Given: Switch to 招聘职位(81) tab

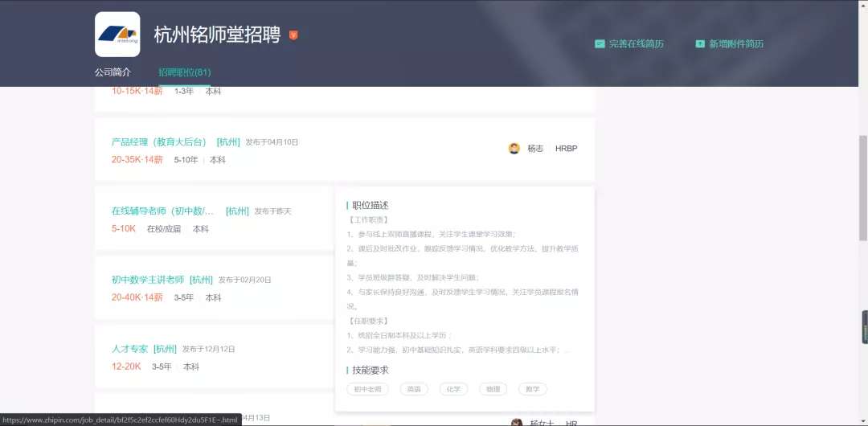Looking at the screenshot, I should [x=184, y=72].
